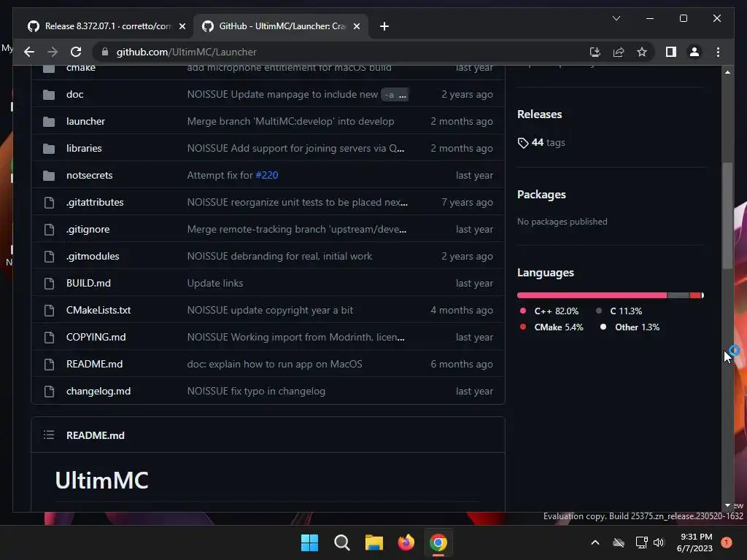Click the install app icon in address bar
This screenshot has height=560, width=747.
(595, 52)
